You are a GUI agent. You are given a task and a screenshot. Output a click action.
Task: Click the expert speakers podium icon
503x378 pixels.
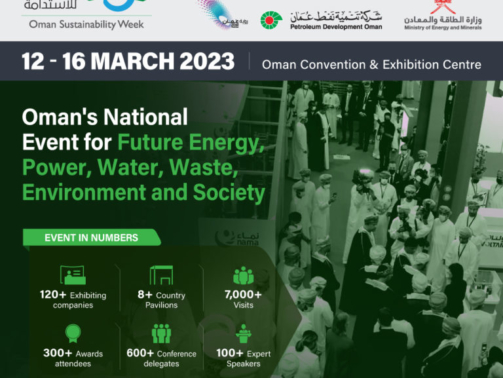(243, 334)
